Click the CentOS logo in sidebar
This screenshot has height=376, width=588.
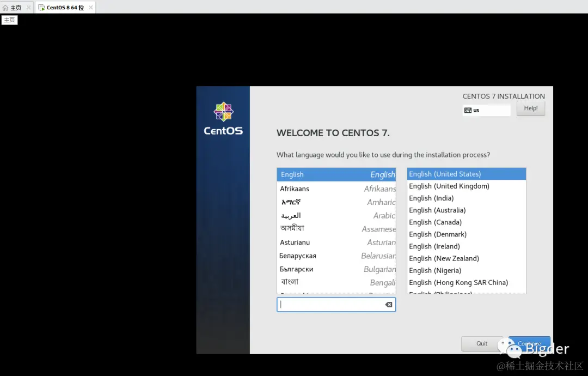[x=223, y=119]
